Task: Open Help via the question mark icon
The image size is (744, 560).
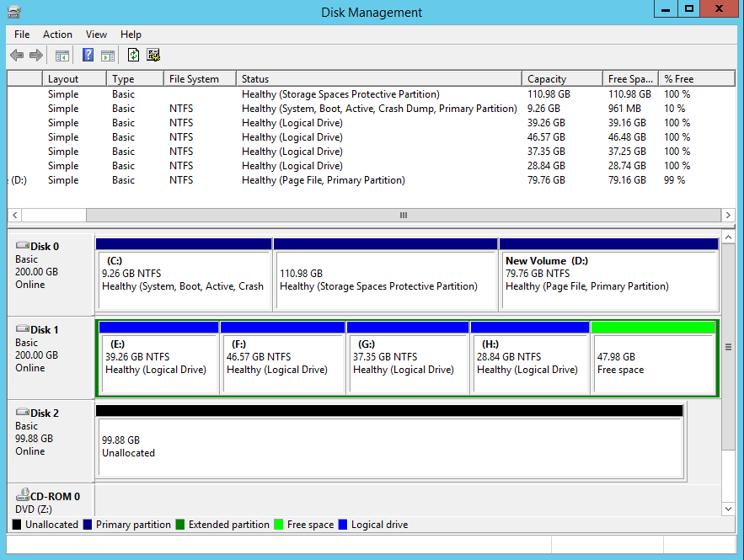Action: point(88,56)
